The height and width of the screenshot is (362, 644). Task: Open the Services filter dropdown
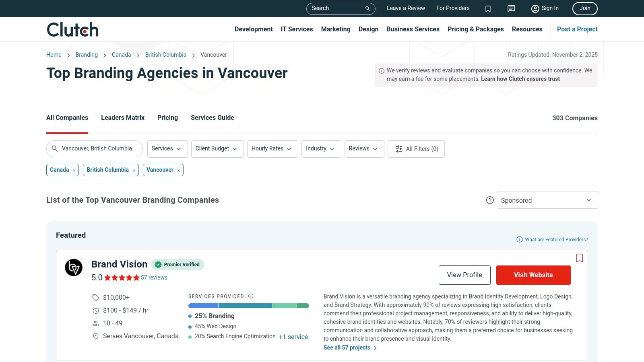167,149
